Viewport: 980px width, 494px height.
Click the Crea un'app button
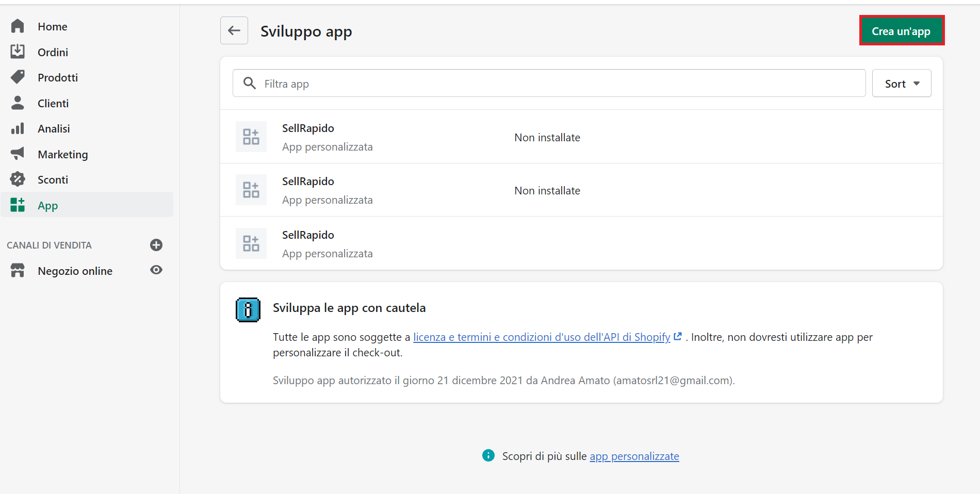coord(902,30)
